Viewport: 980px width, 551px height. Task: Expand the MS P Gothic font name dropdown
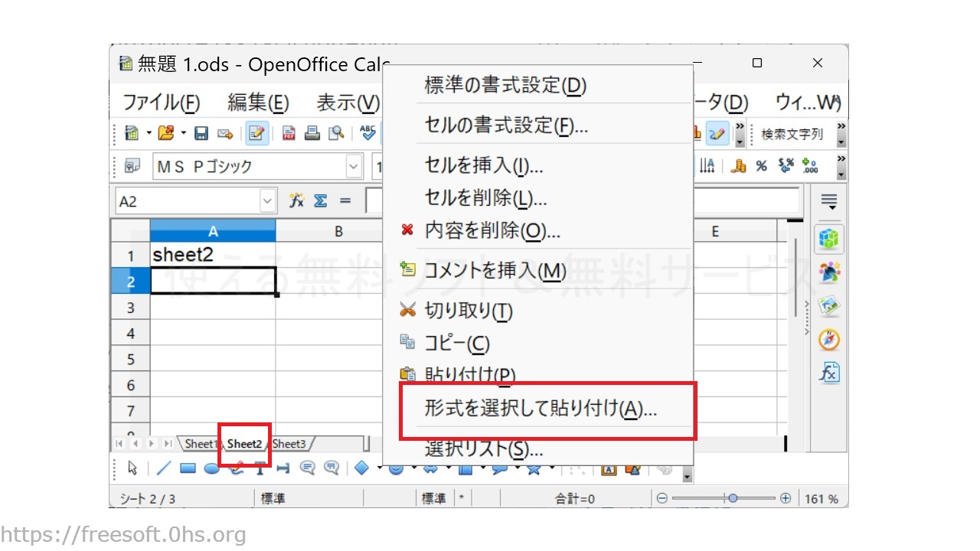(354, 166)
